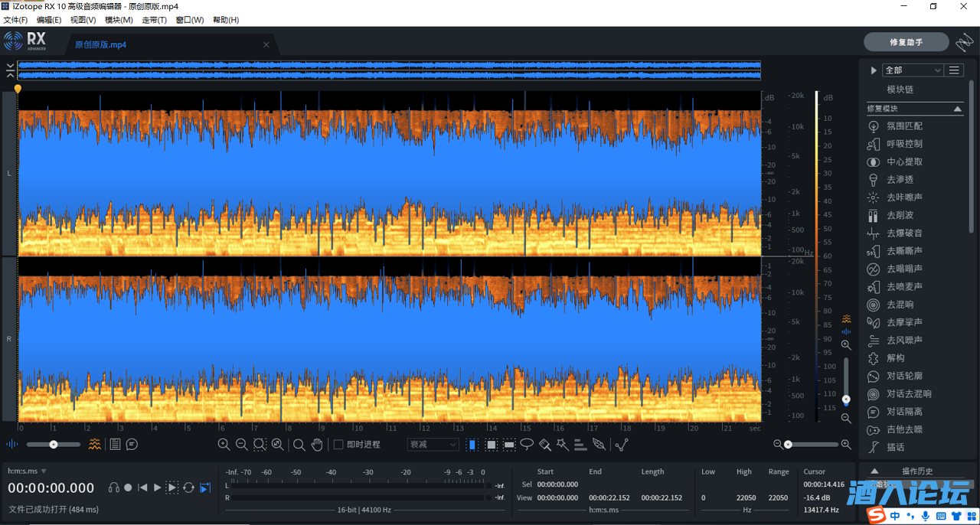Click the zoom out magnifier icon
Viewport: 980px width, 525px height.
(241, 444)
